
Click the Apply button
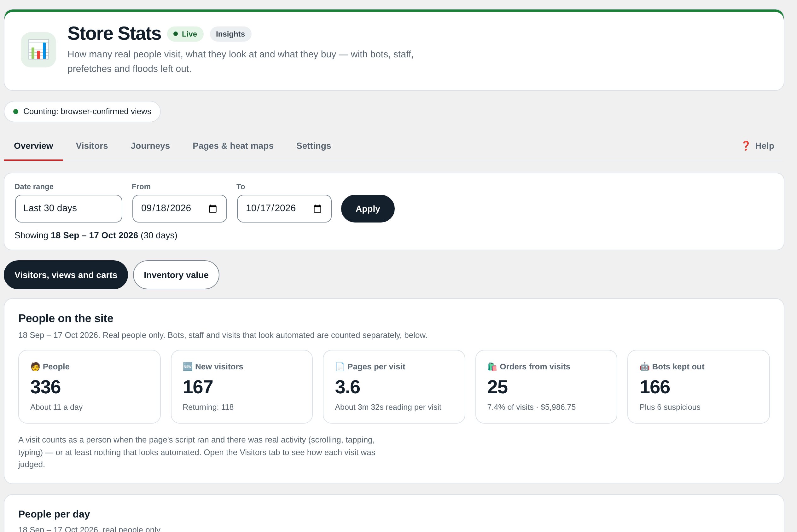point(368,209)
